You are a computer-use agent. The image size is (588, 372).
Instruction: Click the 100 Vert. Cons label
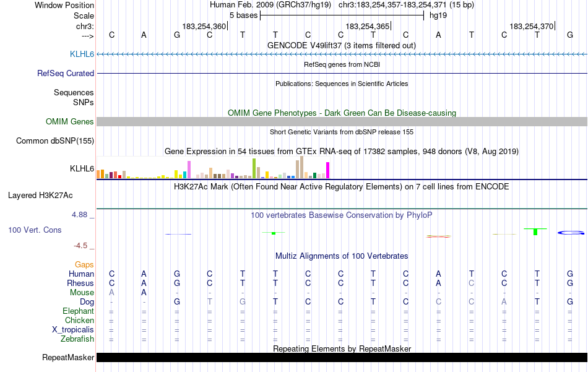tap(35, 230)
